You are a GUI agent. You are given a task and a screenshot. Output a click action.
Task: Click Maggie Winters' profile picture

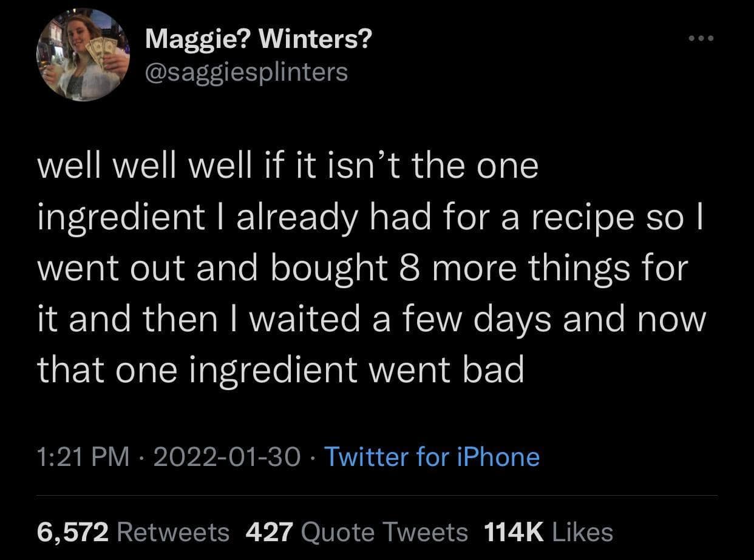click(x=84, y=56)
